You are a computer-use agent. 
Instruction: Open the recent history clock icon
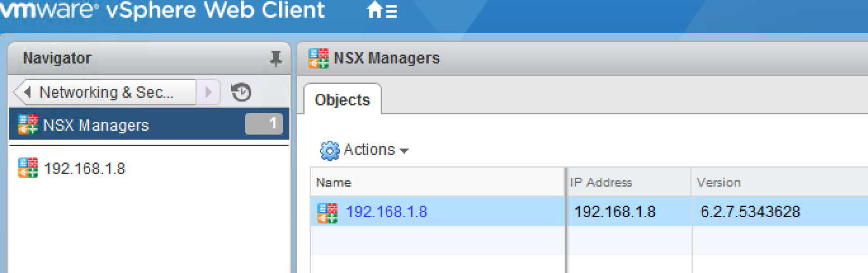point(241,93)
